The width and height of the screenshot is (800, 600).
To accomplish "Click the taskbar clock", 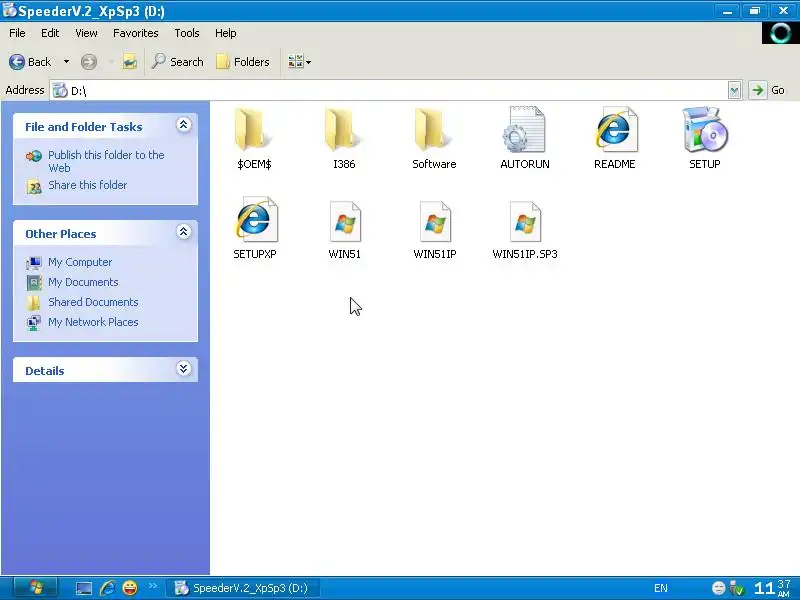I will [772, 588].
